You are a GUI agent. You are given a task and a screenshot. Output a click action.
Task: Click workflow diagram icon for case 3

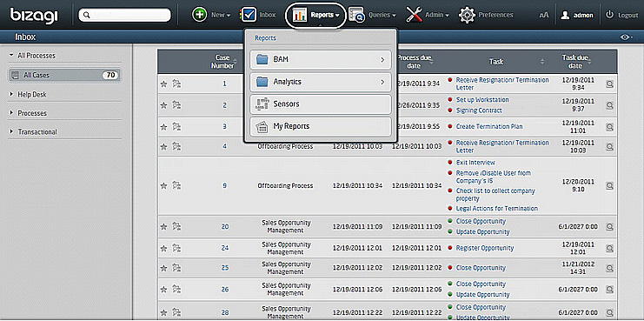(176, 127)
